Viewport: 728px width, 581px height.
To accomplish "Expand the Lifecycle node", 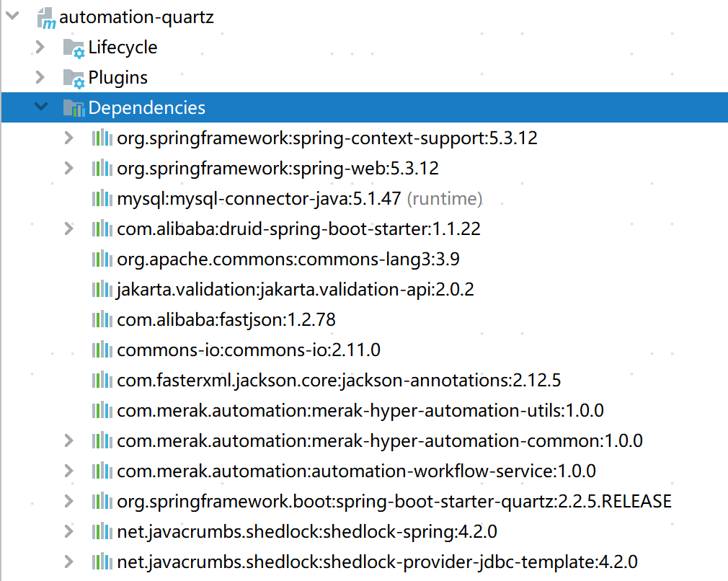I will pos(40,47).
